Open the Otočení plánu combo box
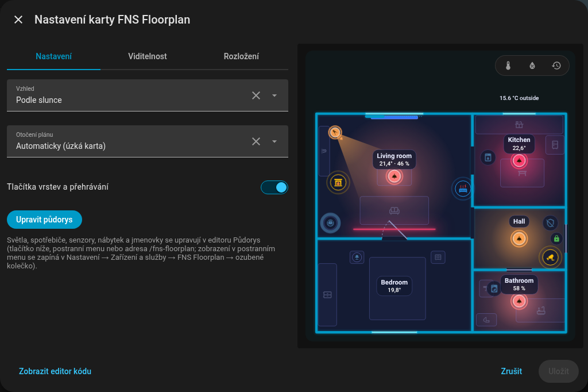588x392 pixels. (148, 141)
